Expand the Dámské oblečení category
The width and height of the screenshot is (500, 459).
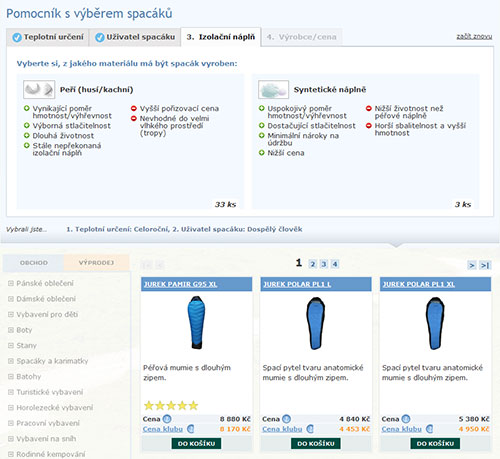point(11,299)
